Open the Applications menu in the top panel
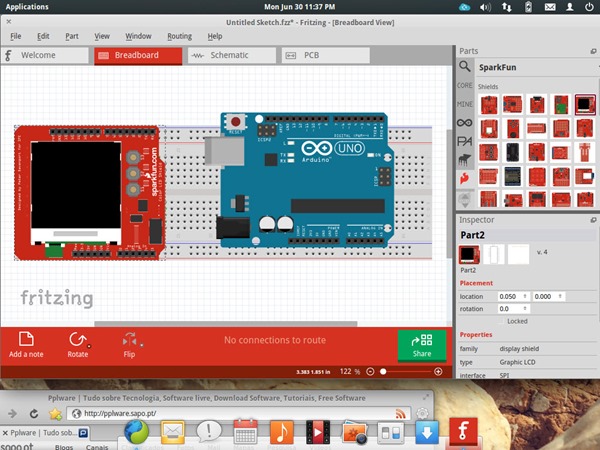Viewport: 600px width, 450px height. tap(27, 7)
